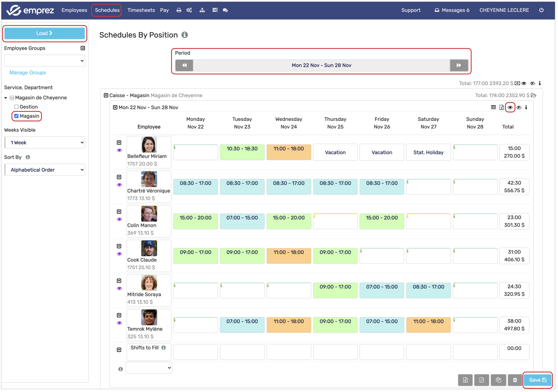The width and height of the screenshot is (558, 392).
Task: Click the trash delete schedule button
Action: pos(515,380)
